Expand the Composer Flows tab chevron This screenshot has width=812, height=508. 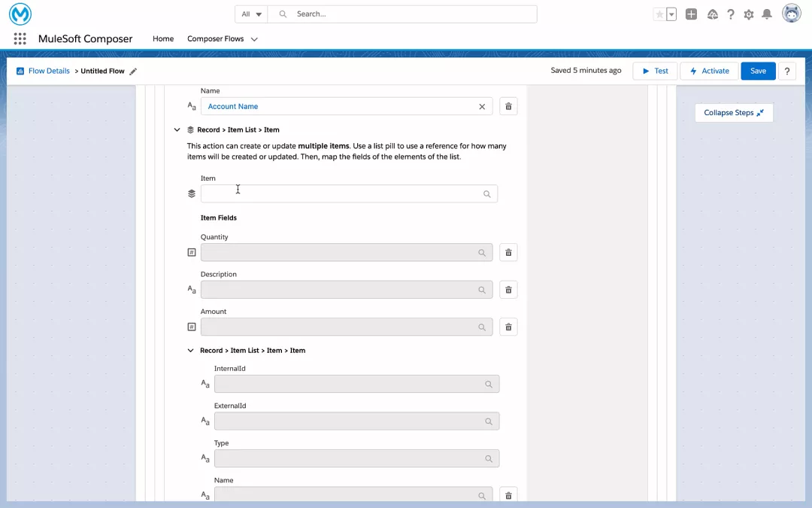click(x=254, y=39)
